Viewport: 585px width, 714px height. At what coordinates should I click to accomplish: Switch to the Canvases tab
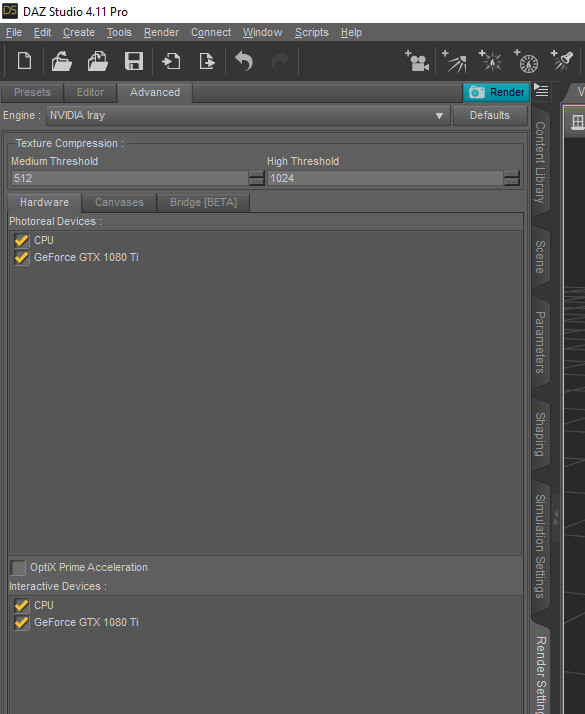coord(119,202)
